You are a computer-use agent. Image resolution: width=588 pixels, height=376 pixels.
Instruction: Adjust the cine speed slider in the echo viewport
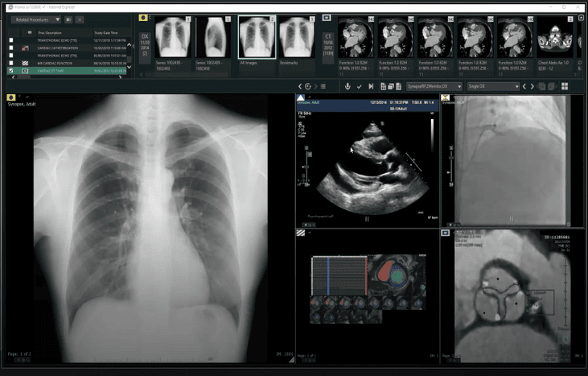coord(306,166)
